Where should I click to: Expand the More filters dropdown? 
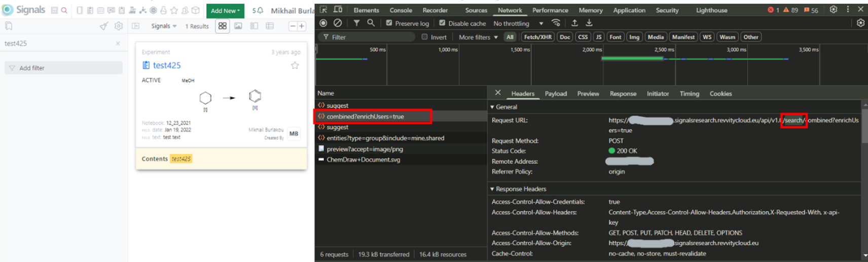(478, 37)
